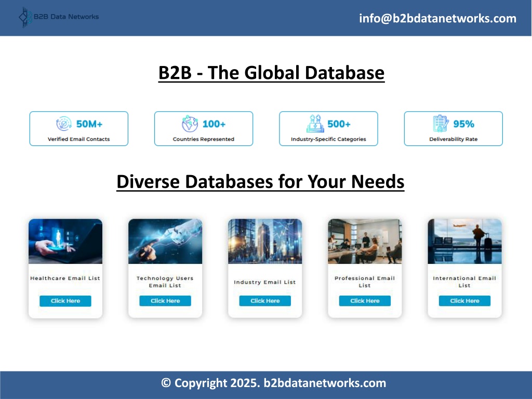This screenshot has width=532, height=399.
Task: Click the Deliverability Rate stat card label
Action: click(x=453, y=139)
